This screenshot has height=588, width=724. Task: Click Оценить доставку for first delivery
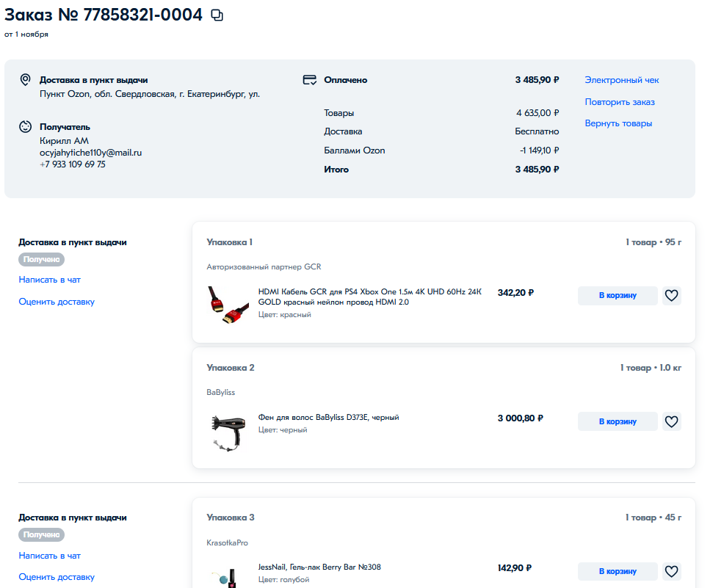(57, 302)
